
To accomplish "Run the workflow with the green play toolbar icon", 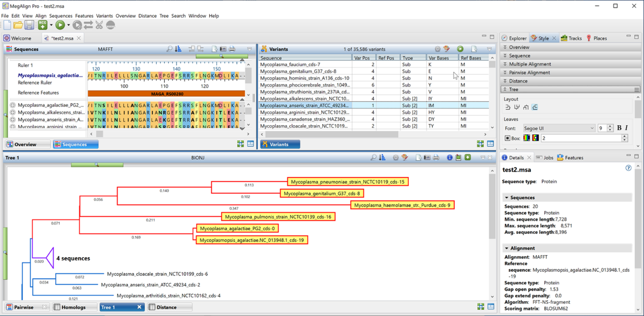I will point(61,24).
